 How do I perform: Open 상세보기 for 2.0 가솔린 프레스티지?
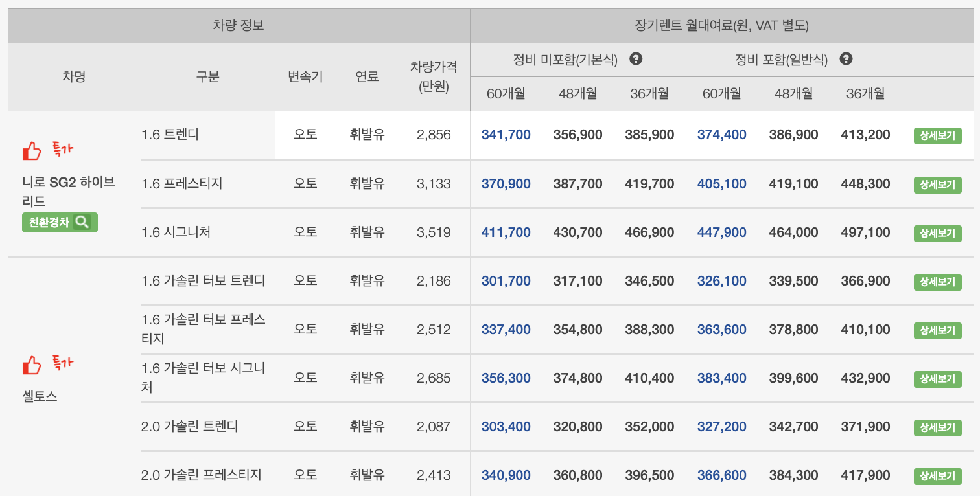pos(937,476)
